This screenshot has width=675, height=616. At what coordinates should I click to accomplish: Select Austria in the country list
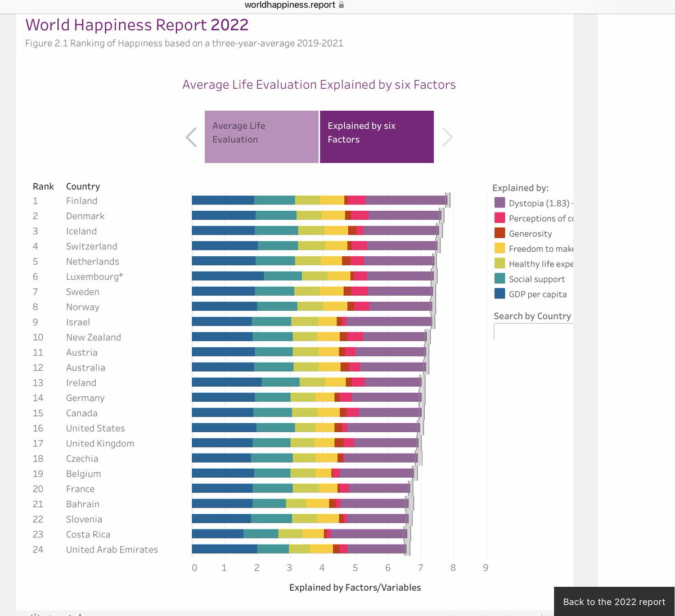82,352
